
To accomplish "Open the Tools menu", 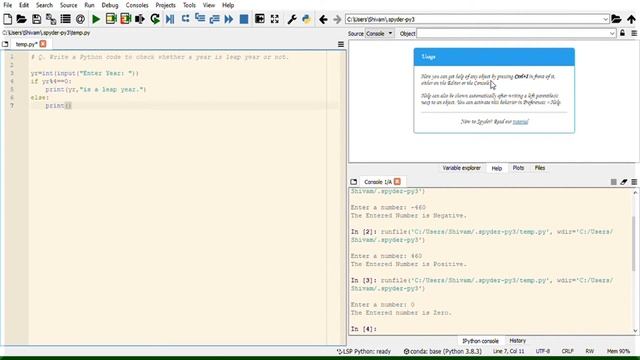I will [189, 5].
